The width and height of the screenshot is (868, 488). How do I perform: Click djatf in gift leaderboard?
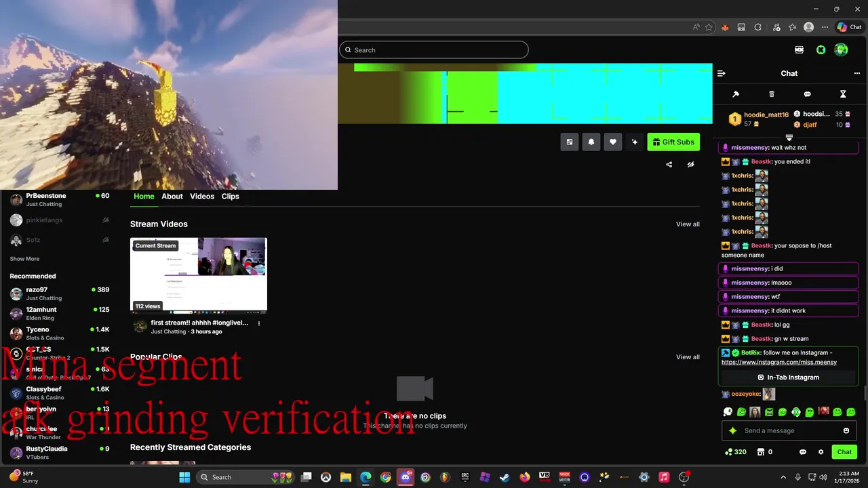[810, 125]
